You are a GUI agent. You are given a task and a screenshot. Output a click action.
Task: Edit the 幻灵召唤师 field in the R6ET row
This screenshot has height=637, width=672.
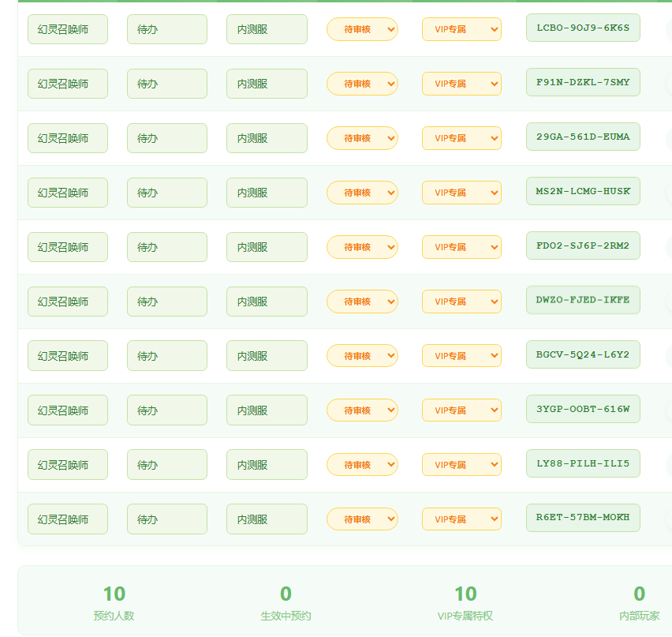(68, 519)
